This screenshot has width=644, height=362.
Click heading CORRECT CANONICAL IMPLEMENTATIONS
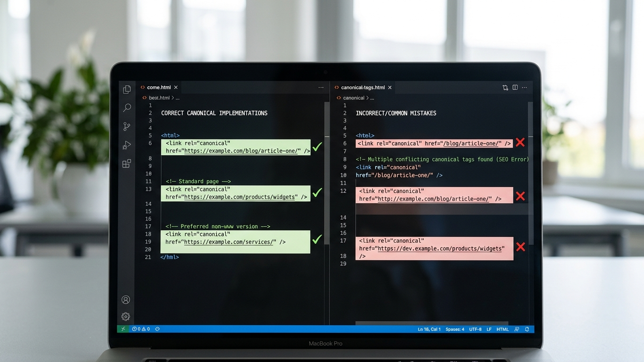(x=214, y=113)
